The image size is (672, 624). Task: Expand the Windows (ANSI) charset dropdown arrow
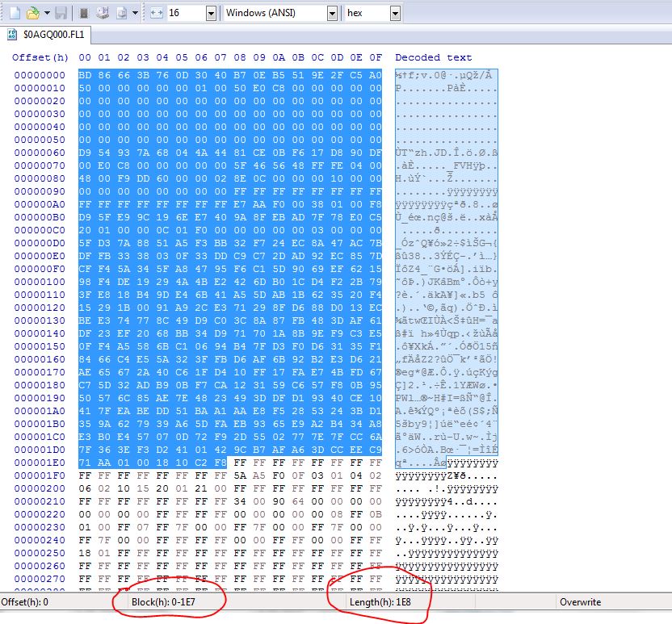(332, 13)
